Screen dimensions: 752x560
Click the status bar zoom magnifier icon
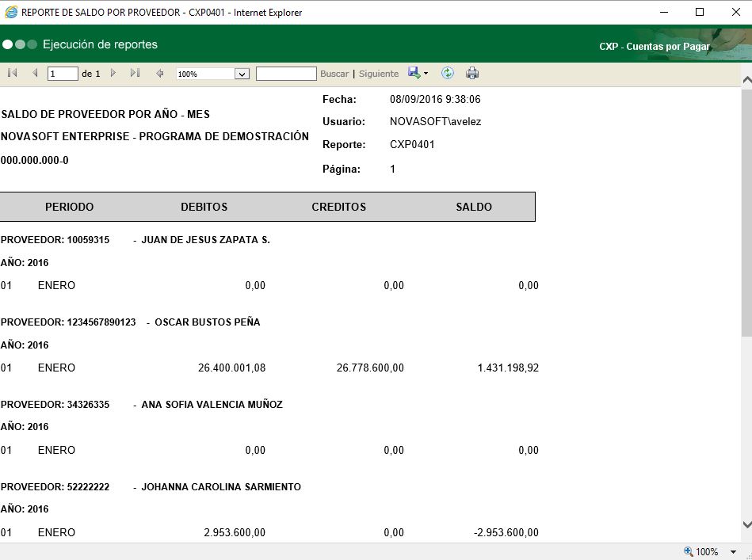pyautogui.click(x=689, y=551)
